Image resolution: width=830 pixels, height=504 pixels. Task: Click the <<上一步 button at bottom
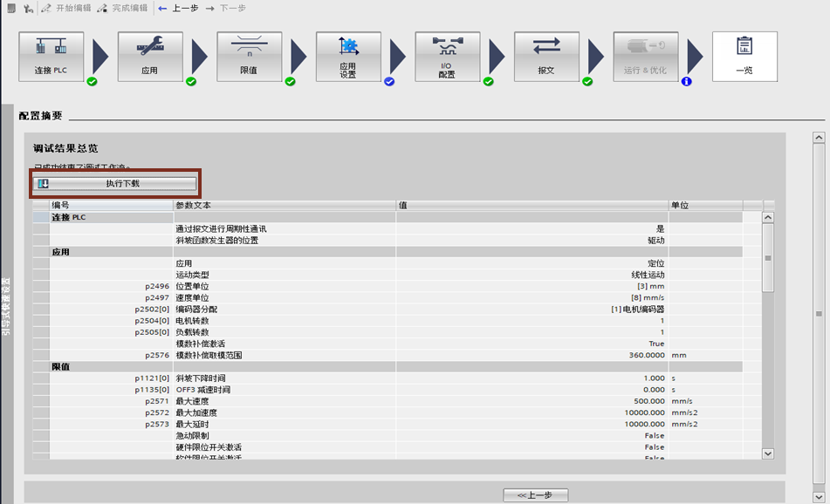point(535,495)
